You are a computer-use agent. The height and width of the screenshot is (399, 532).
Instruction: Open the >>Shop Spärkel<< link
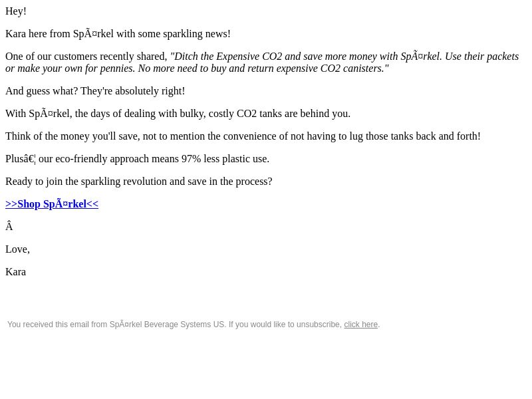52,204
